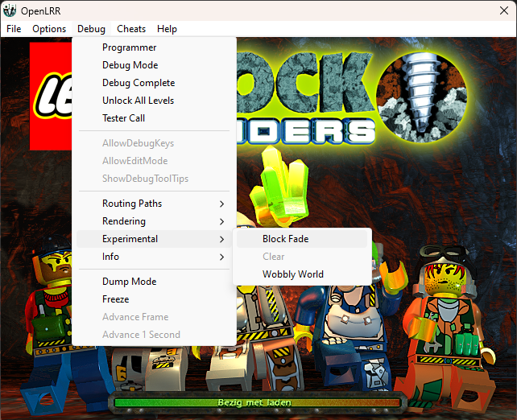This screenshot has height=420, width=517.
Task: Toggle the Debug Mode option
Action: pos(130,65)
